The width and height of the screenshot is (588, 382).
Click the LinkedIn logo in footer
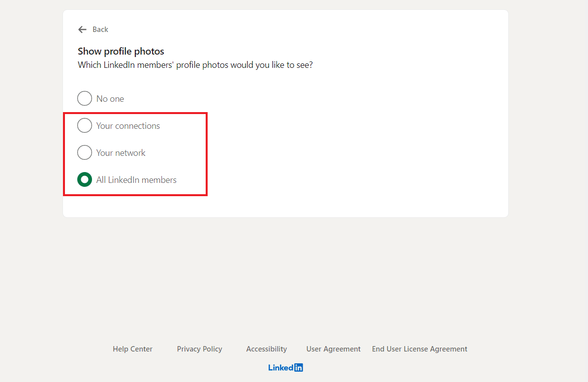click(x=286, y=367)
